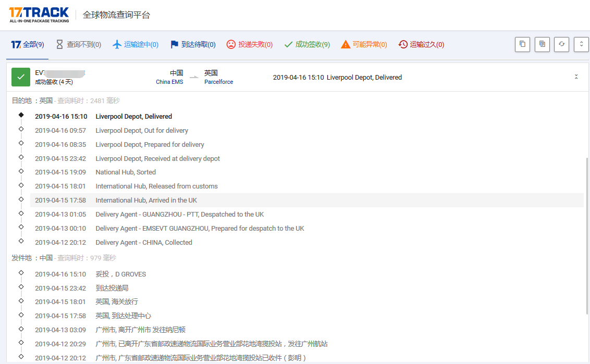Open the Parcelforce carrier link

(218, 82)
